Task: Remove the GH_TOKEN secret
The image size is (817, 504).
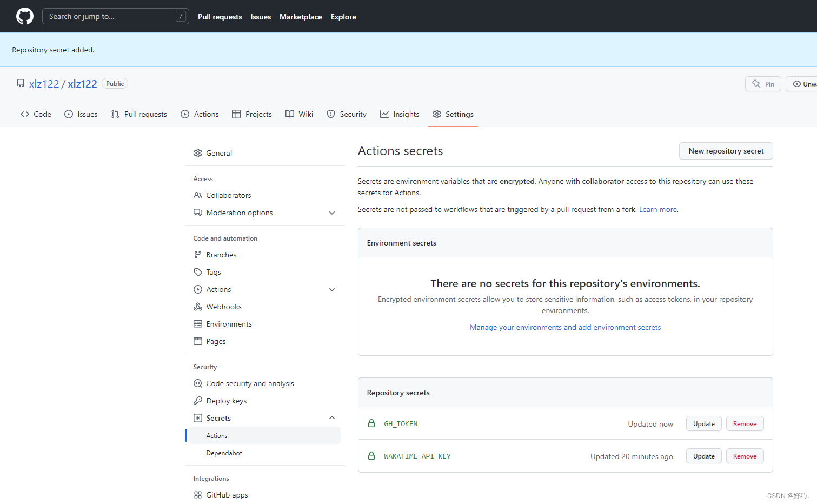Action: point(745,423)
